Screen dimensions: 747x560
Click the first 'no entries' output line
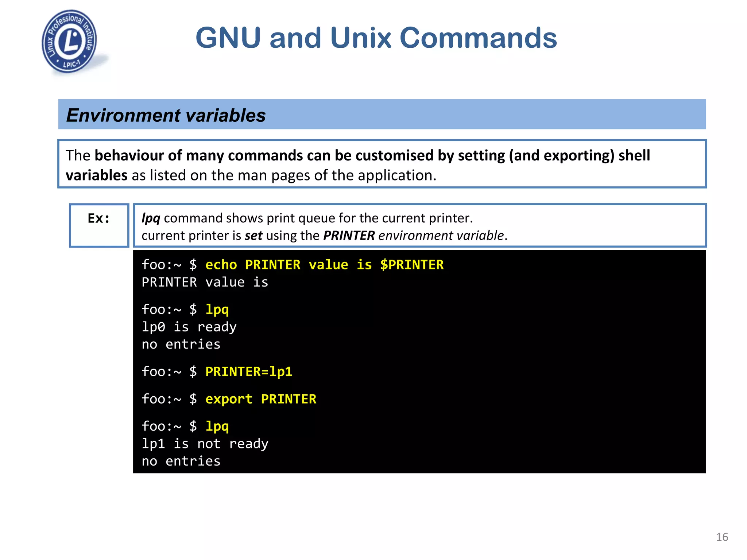(181, 345)
